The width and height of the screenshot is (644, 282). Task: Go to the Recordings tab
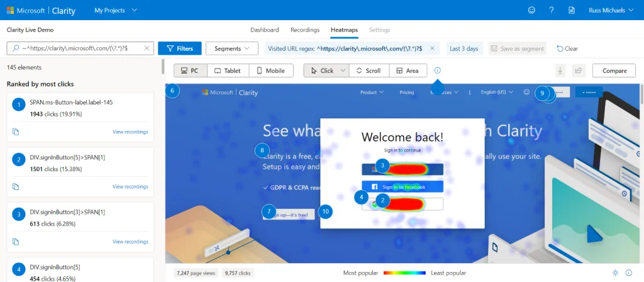tap(305, 30)
